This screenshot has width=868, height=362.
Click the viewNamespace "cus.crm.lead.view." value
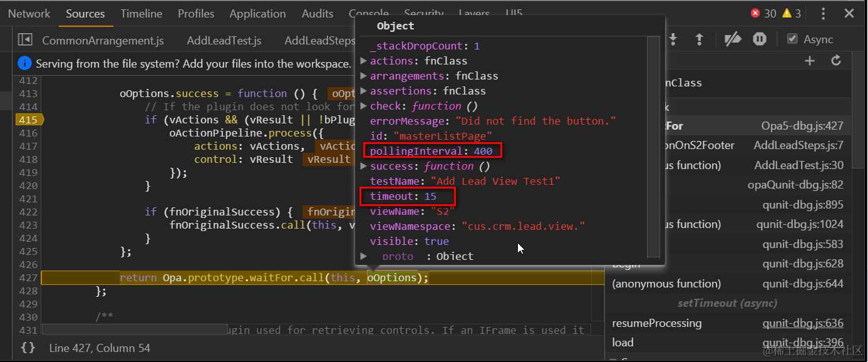coord(523,226)
